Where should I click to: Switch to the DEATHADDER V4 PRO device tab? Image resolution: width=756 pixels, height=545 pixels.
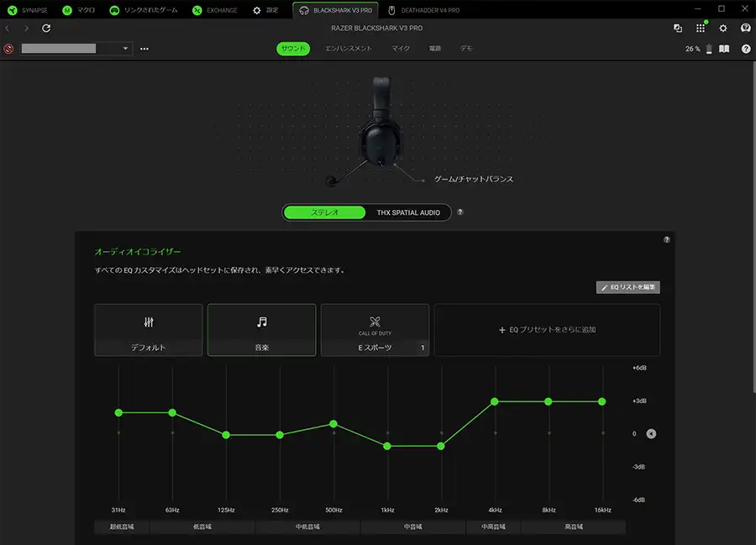click(424, 10)
